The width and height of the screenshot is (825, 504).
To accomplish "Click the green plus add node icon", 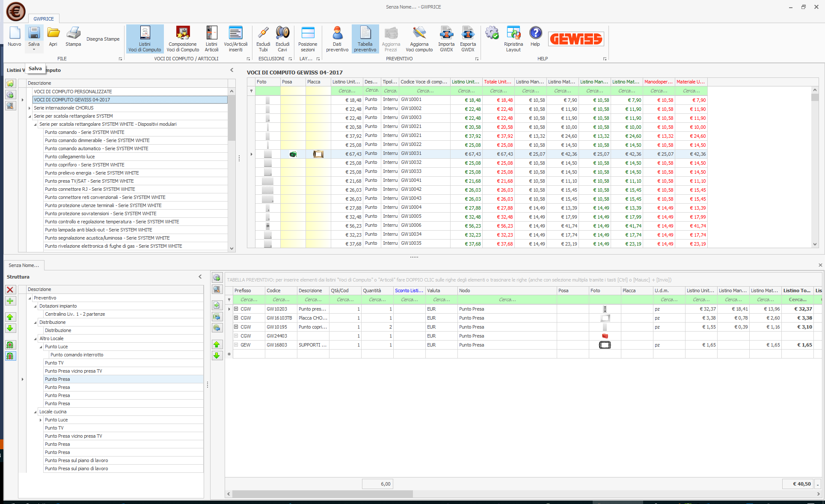I will point(10,301).
